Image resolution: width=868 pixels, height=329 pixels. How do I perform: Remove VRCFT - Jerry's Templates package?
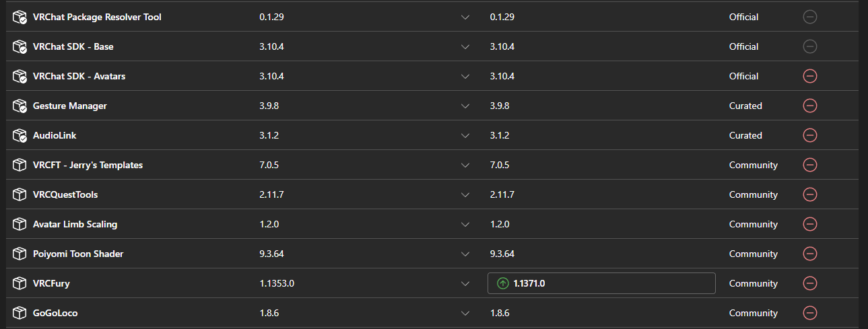coord(810,165)
